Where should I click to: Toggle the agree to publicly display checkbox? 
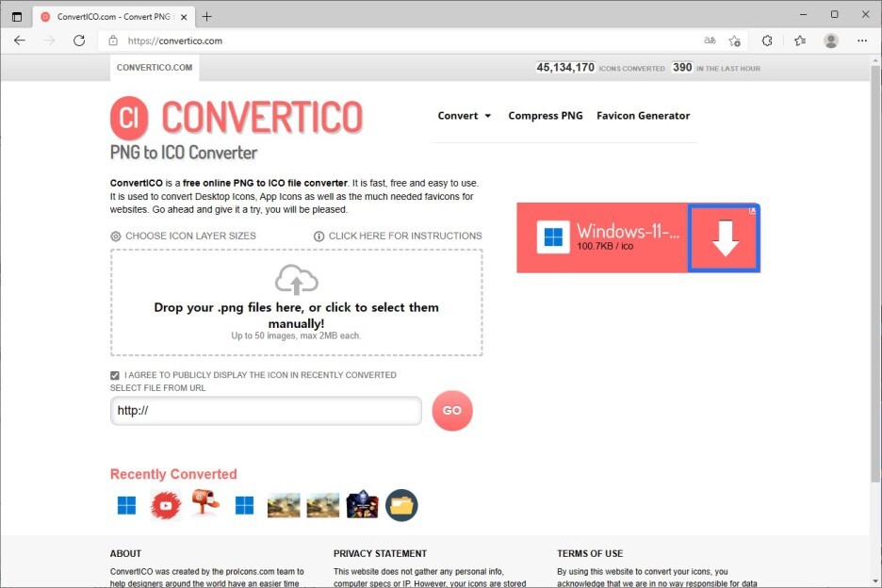click(115, 375)
